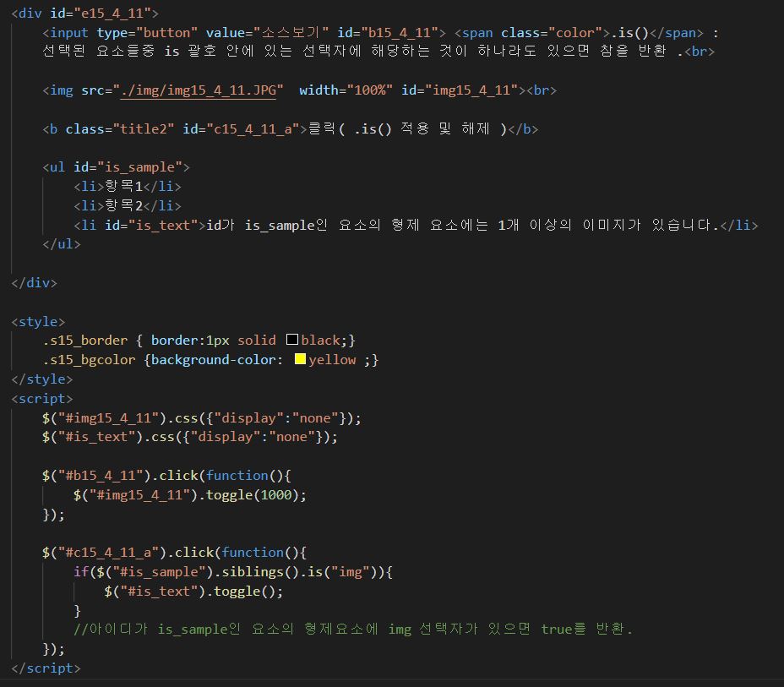The height and width of the screenshot is (687, 784).
Task: Click the li text starting 'id가 is_sample인'
Action: coord(463,225)
